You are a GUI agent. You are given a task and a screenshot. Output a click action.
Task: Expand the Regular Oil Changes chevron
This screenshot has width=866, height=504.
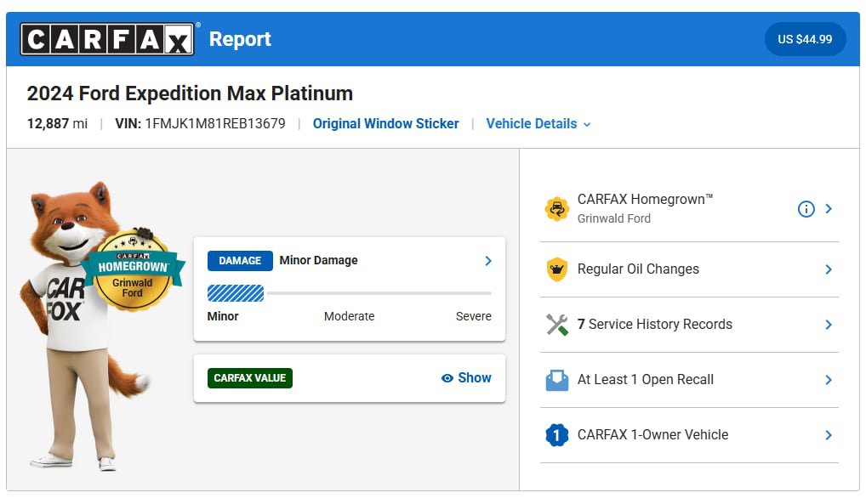(x=829, y=269)
